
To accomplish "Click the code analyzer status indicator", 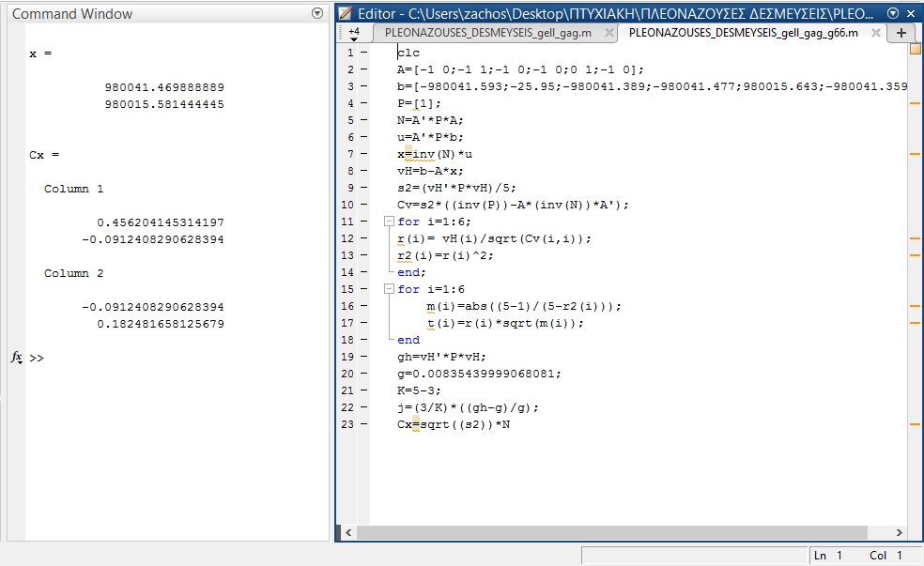I will [916, 49].
